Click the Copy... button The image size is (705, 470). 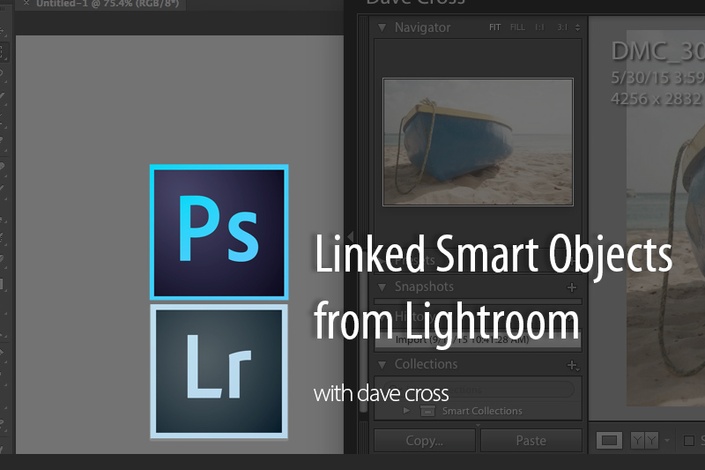[x=424, y=440]
